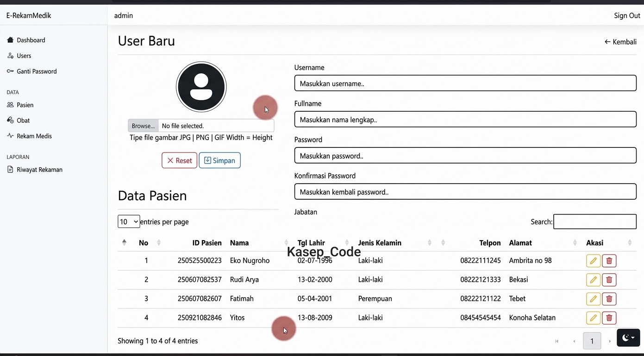Viewport: 644px width, 356px height.
Task: Open Pasien data page
Action: (x=20, y=105)
